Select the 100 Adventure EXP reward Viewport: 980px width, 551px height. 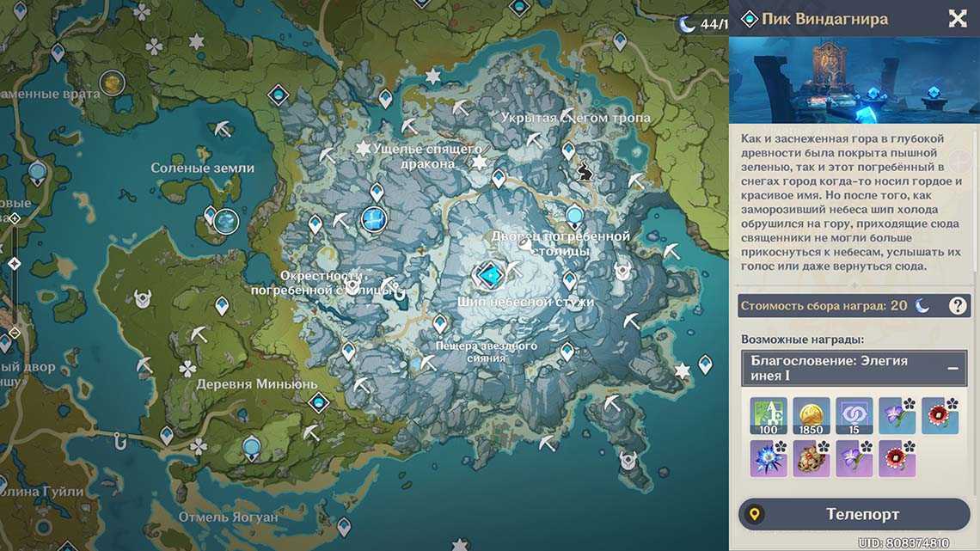click(x=768, y=415)
